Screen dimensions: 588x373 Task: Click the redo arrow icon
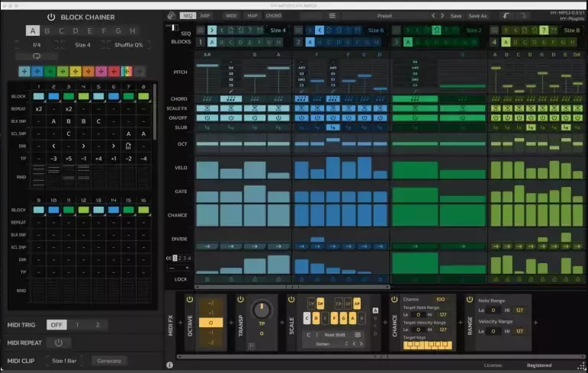point(522,15)
